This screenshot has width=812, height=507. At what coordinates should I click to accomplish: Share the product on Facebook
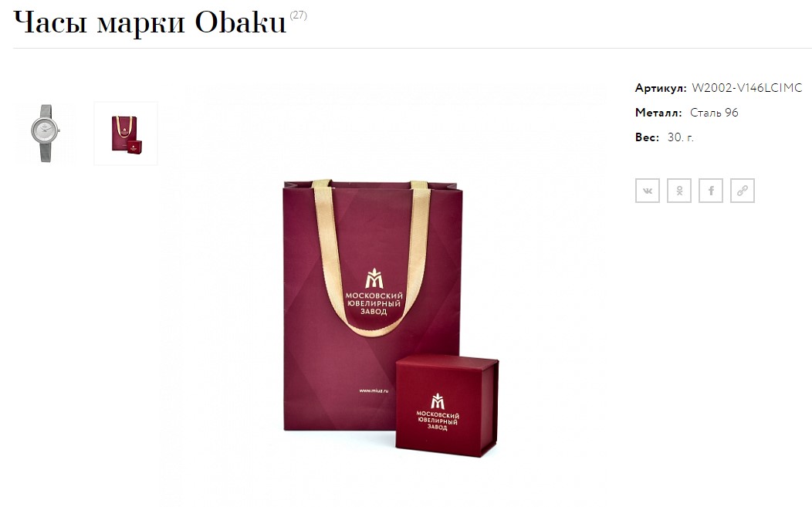click(710, 191)
